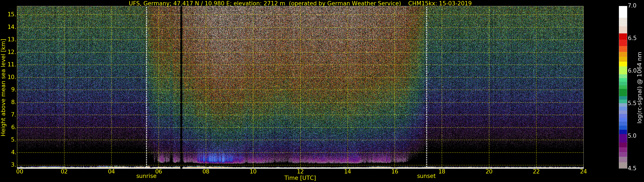Click the height axis tick '10.'
The width and height of the screenshot is (644, 182).
tap(12, 77)
